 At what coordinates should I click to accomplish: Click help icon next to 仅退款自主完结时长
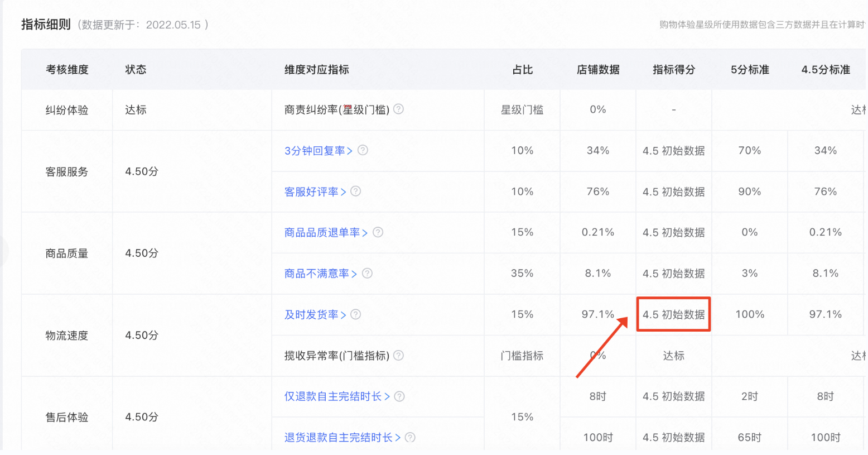pyautogui.click(x=399, y=396)
